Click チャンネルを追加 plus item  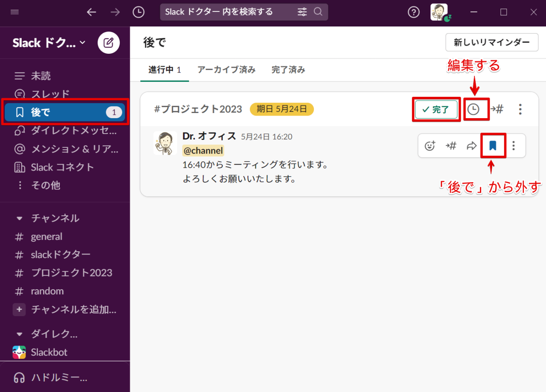point(64,310)
